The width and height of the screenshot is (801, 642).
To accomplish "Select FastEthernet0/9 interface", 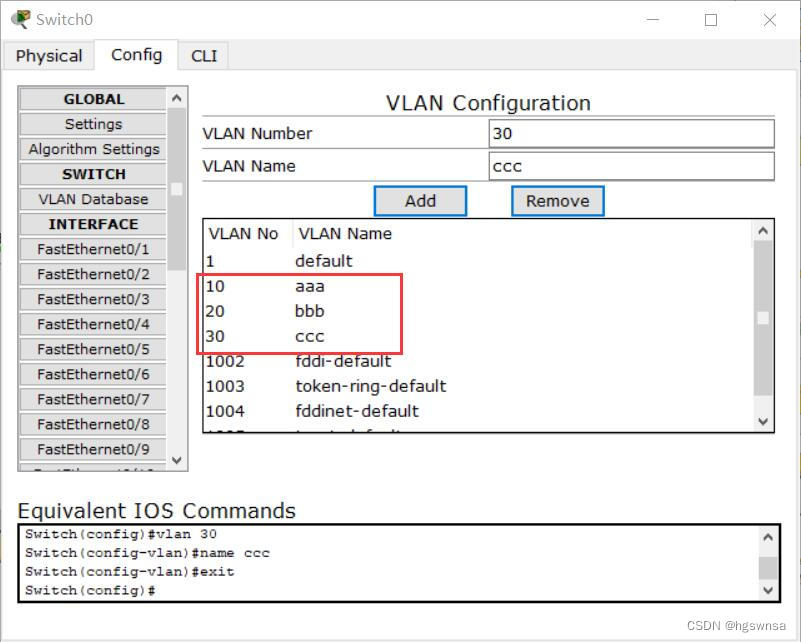I will coord(93,449).
